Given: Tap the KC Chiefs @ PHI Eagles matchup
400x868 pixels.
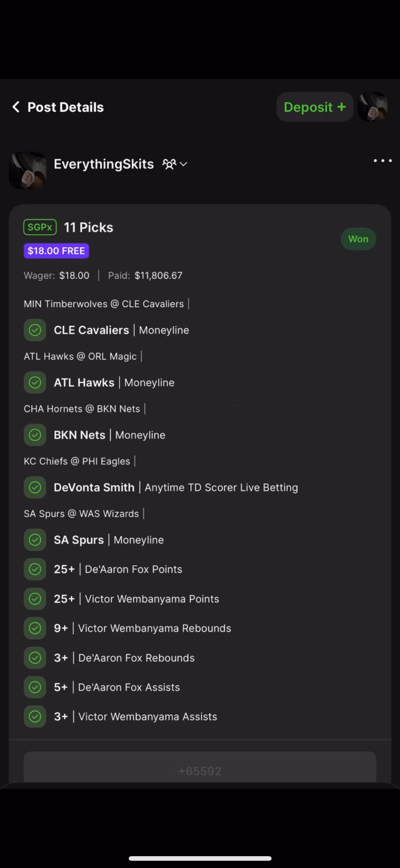Looking at the screenshot, I should 77,461.
